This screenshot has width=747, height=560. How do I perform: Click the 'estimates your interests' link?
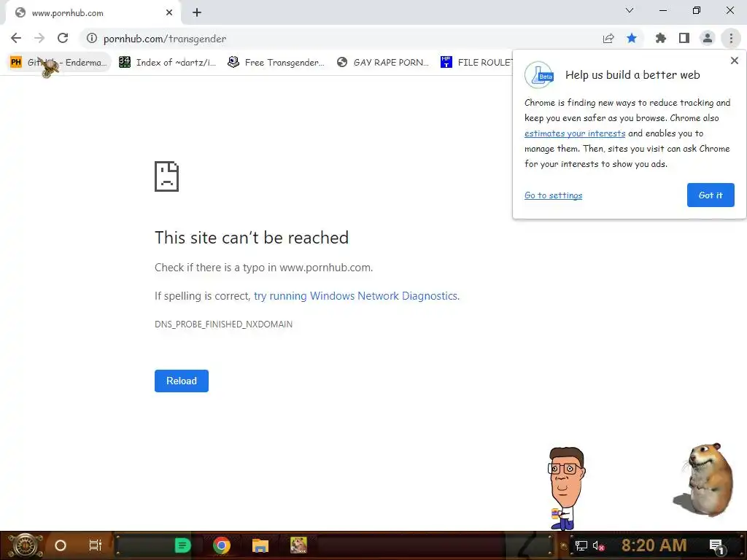(575, 134)
